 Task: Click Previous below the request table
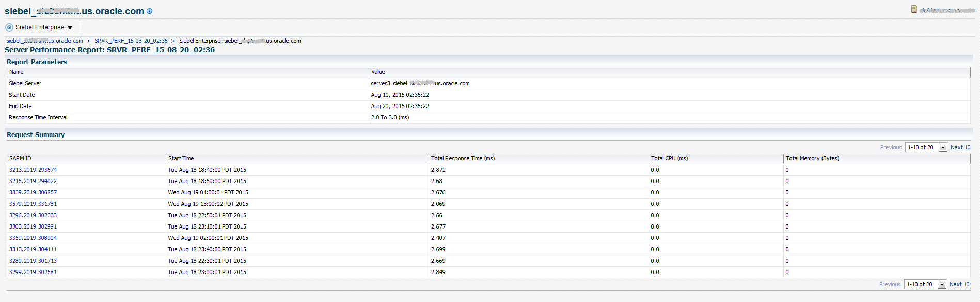point(890,284)
